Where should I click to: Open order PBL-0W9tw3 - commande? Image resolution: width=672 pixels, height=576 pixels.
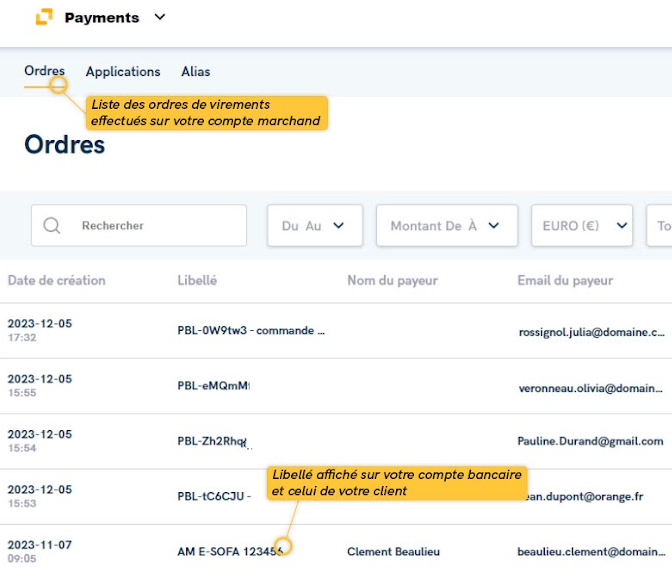pos(251,330)
